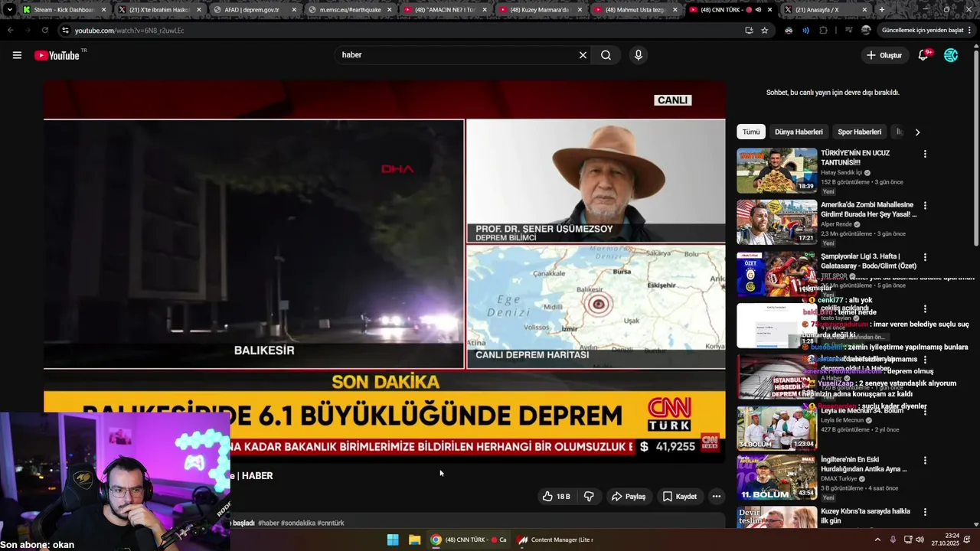Open the browser tab search dropdown
980x551 pixels.
(x=9, y=10)
